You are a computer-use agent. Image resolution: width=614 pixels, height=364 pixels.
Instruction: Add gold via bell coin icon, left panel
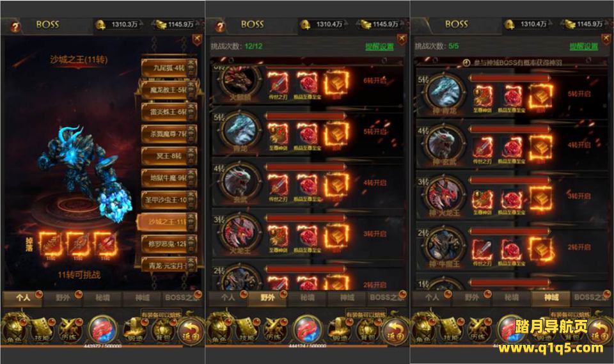click(100, 25)
